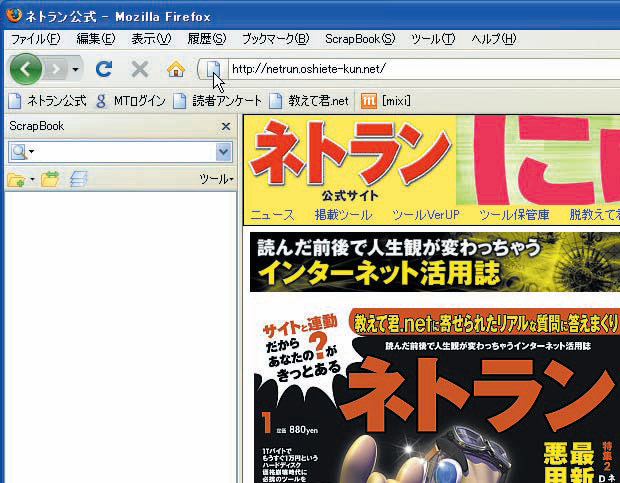Image resolution: width=620 pixels, height=483 pixels.
Task: Click the Firefox logo in the title bar
Action: click(x=14, y=15)
